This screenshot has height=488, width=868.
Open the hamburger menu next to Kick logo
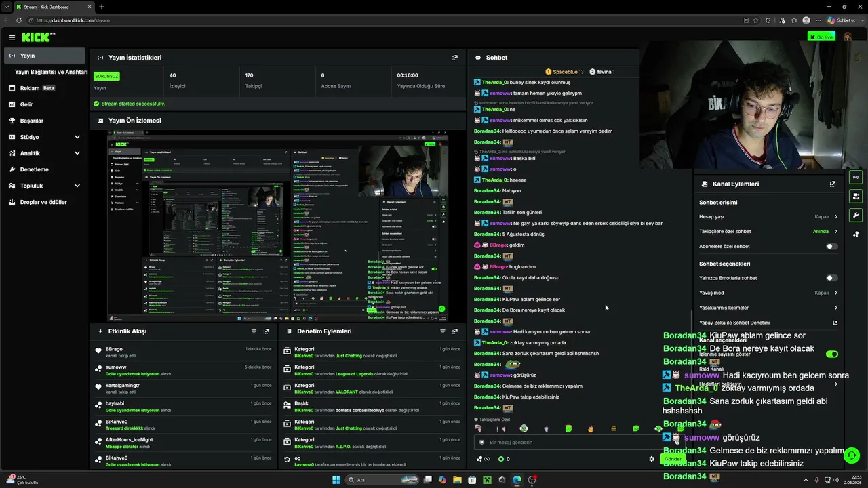pos(12,37)
